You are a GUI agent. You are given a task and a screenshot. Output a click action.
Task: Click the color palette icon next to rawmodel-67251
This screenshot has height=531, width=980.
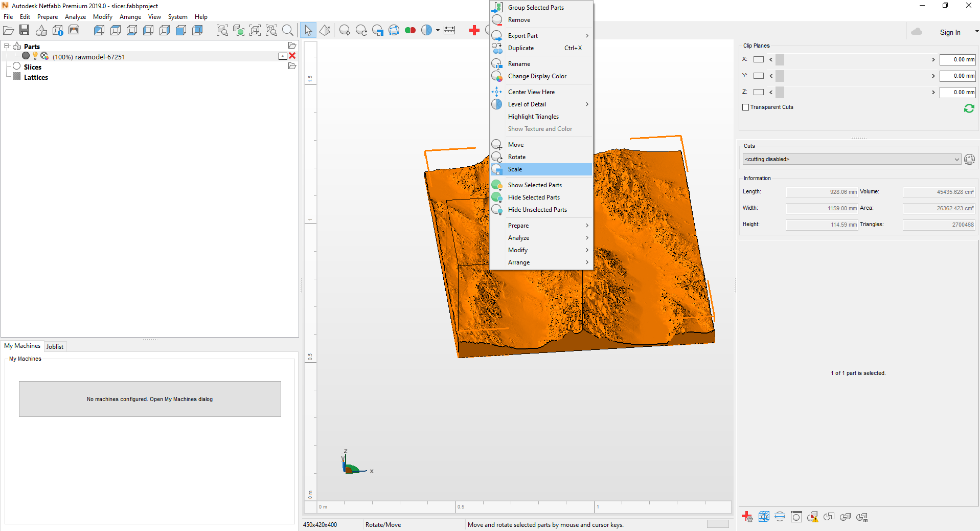[44, 56]
